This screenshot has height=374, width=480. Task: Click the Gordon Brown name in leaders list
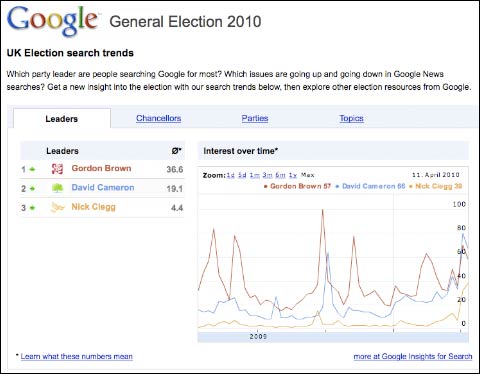tap(101, 168)
